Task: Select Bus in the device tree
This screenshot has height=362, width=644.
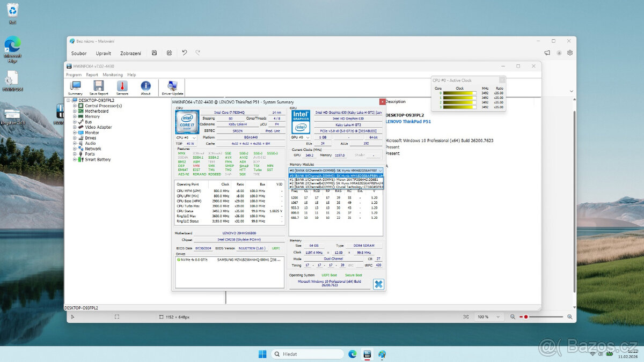Action: click(x=88, y=122)
